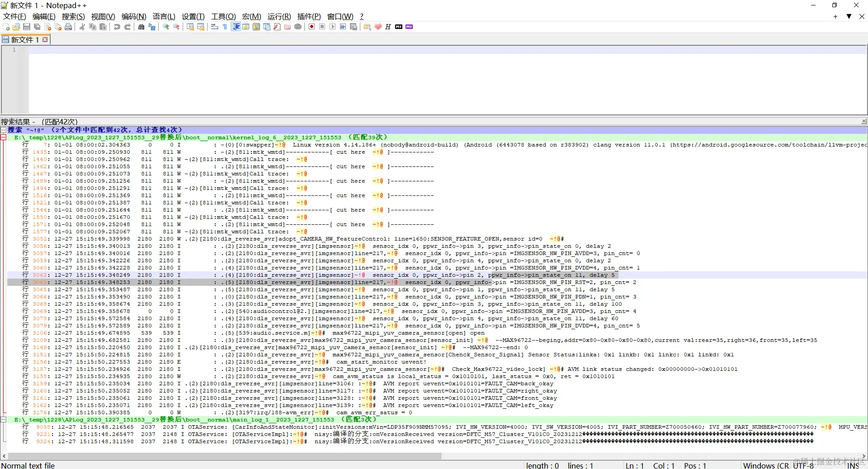The image size is (868, 469).
Task: Toggle synchronized horizontal scrolling icon
Action: coord(201,27)
